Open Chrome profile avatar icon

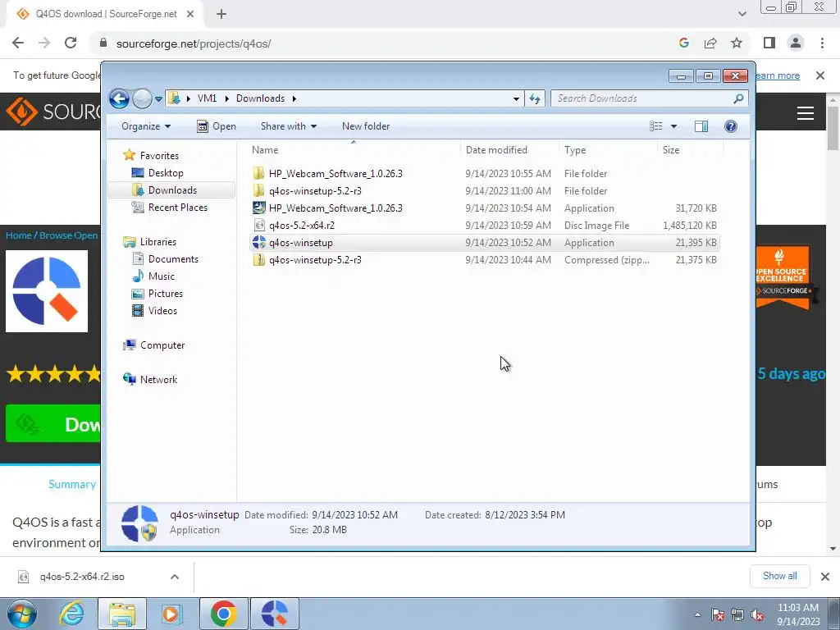[796, 43]
